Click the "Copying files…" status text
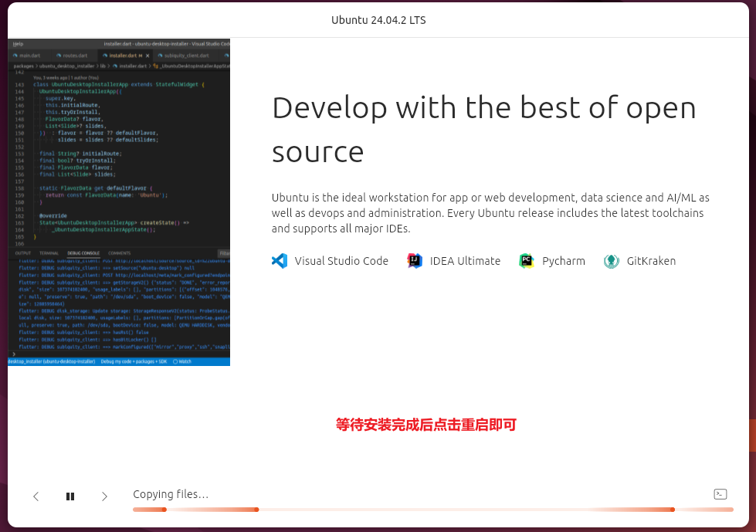 171,494
